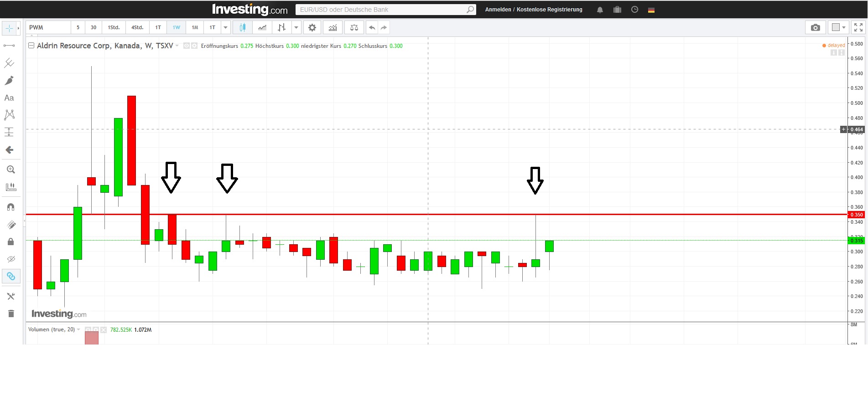Screen dimensions: 868x401
Task: Open chart settings gear
Action: pyautogui.click(x=312, y=27)
